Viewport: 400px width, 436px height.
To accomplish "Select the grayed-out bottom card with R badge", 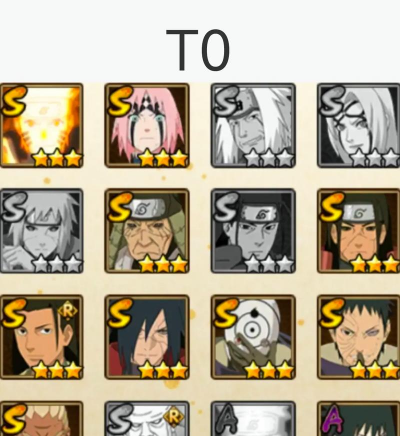I will [x=147, y=419].
